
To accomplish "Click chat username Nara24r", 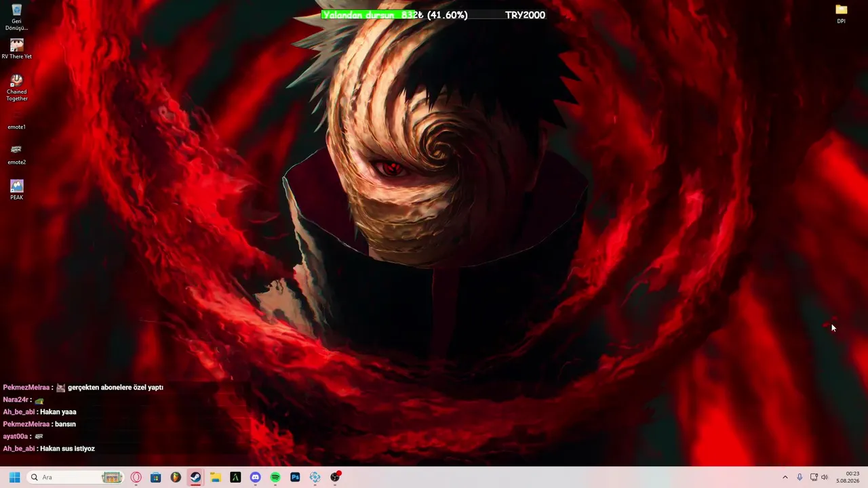I will [17, 400].
